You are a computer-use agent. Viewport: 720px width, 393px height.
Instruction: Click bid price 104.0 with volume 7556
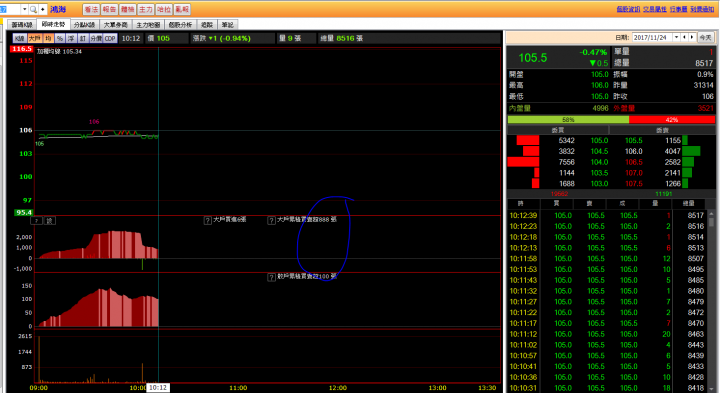[x=599, y=162]
